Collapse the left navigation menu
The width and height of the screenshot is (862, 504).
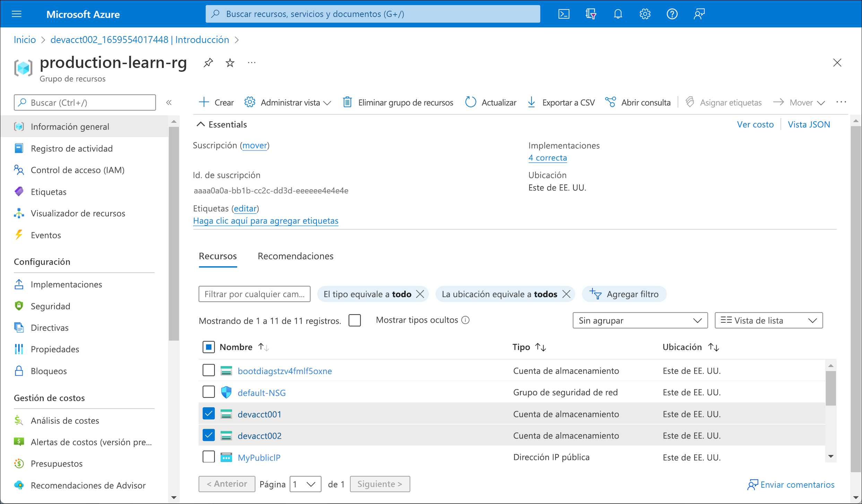coord(169,103)
